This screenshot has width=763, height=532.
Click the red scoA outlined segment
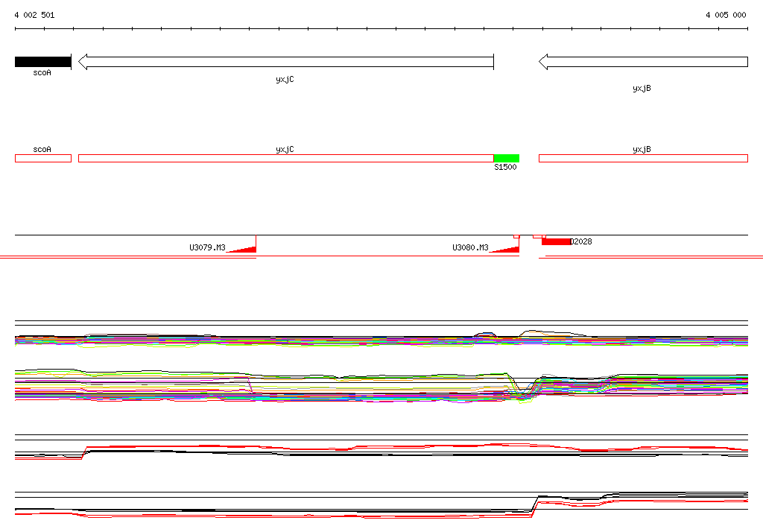[x=42, y=158]
